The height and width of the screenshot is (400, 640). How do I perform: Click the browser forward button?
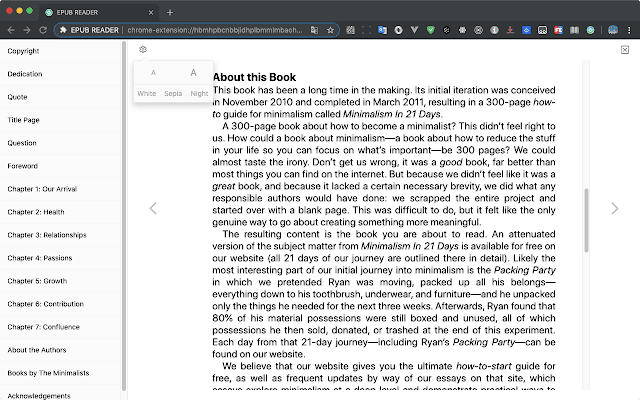coord(27,30)
